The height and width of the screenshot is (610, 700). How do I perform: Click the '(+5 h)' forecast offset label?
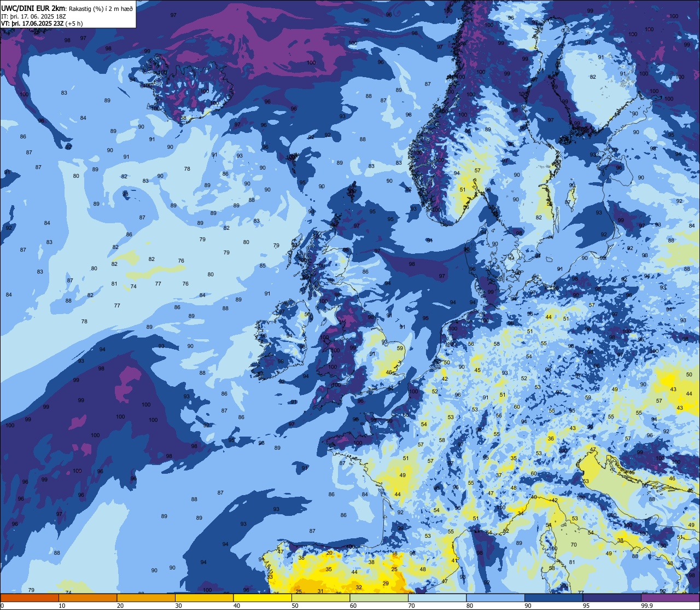74,24
